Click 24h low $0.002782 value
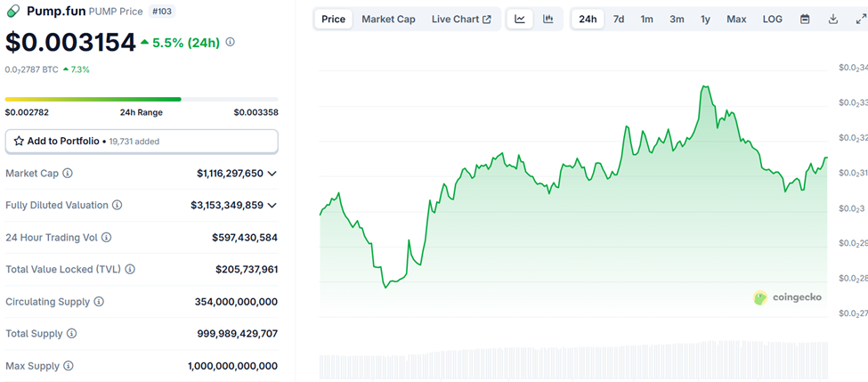The image size is (868, 382). 27,112
